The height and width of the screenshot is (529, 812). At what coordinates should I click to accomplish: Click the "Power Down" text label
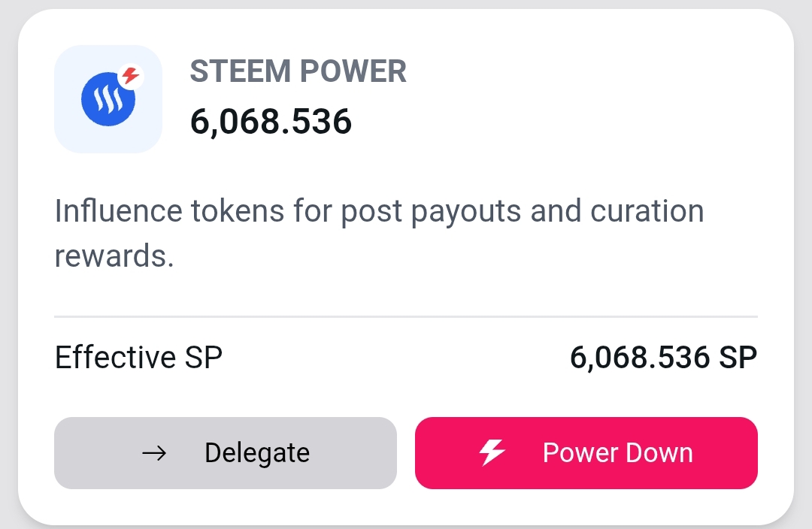pyautogui.click(x=618, y=453)
